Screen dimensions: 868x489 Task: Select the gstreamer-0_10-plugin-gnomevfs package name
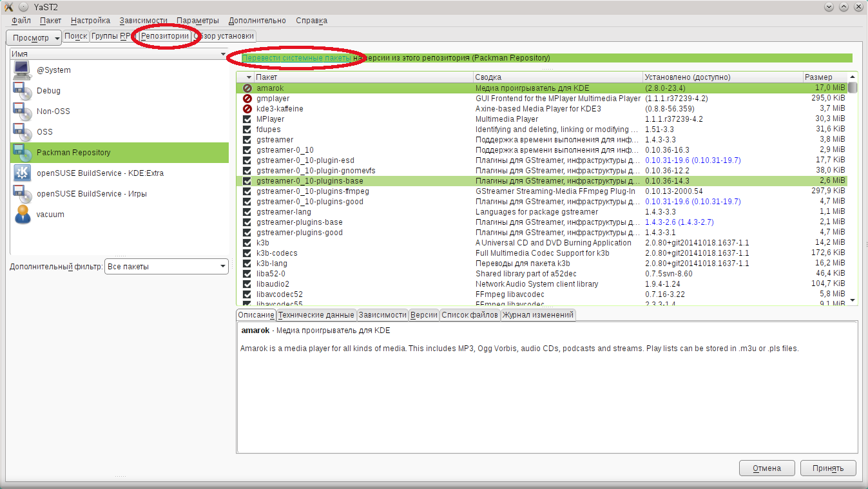(x=316, y=171)
